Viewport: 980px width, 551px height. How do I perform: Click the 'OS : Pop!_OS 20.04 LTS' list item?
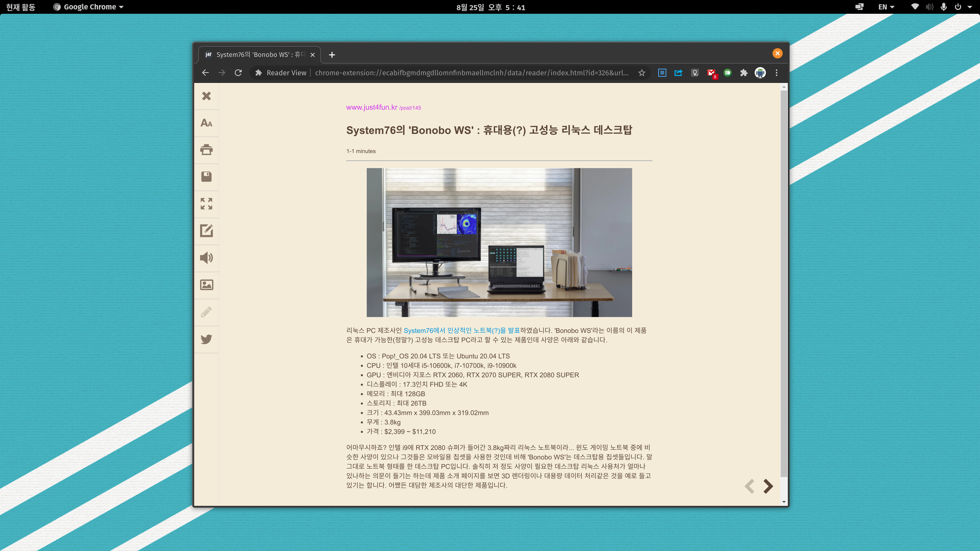(438, 356)
